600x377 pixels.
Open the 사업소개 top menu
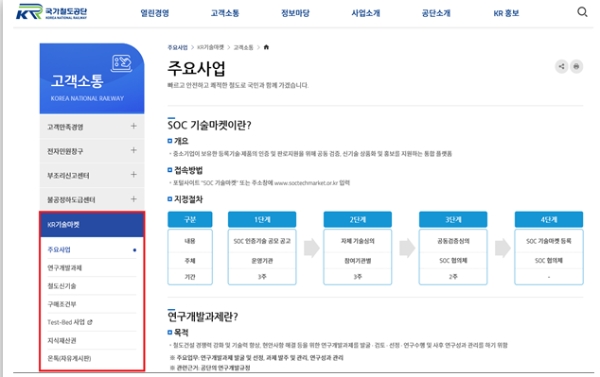pyautogui.click(x=366, y=13)
